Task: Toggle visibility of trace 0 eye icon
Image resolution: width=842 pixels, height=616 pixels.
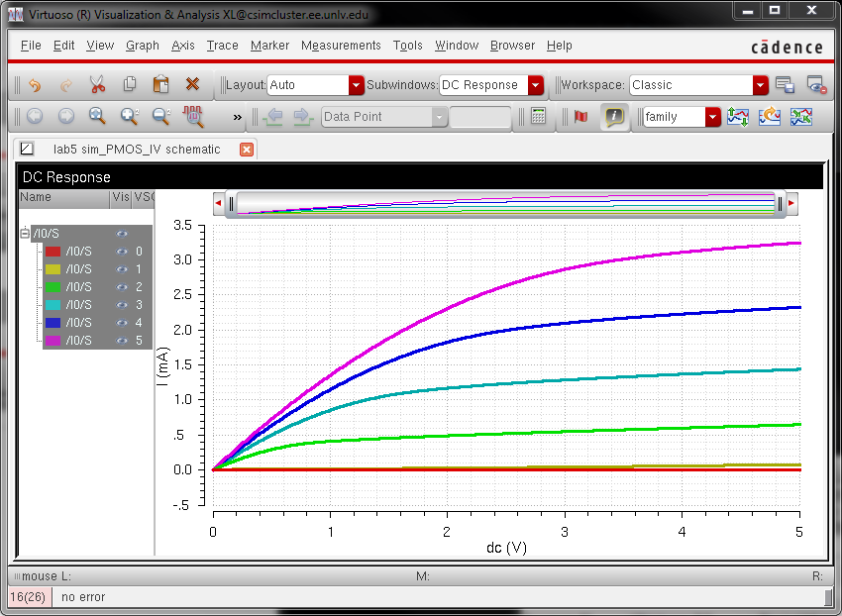Action: pos(123,252)
